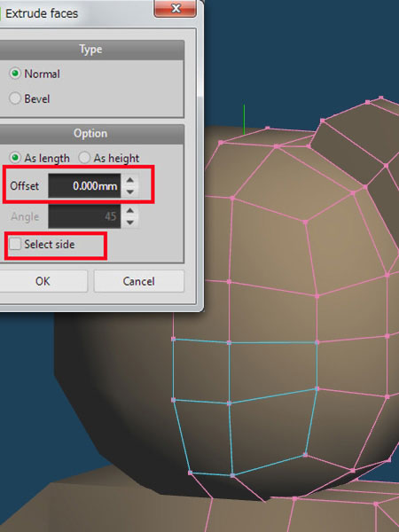This screenshot has height=532, width=399.
Task: Decrease Angle with the down arrow
Action: coord(130,223)
